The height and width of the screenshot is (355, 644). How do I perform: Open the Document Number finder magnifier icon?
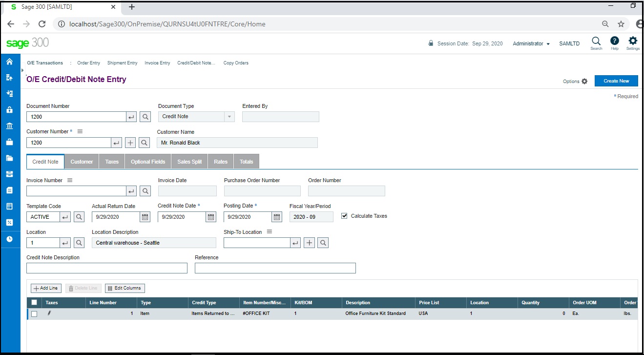[x=145, y=116]
